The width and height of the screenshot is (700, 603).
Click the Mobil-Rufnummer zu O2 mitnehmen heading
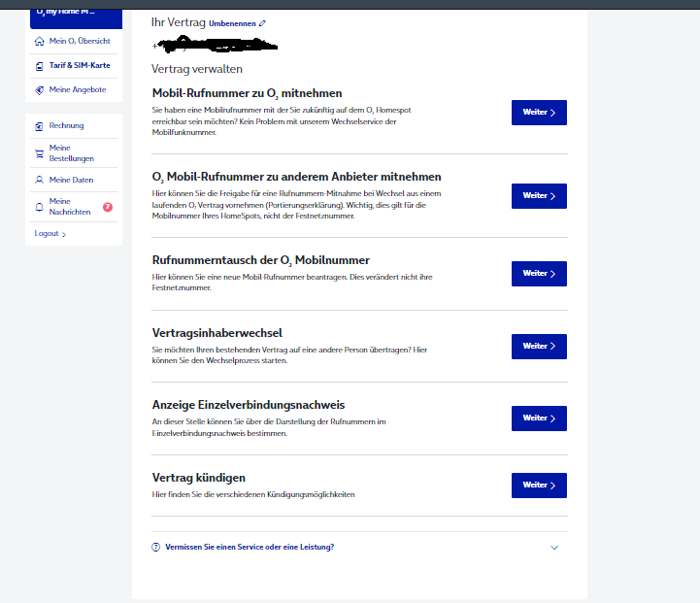(x=247, y=93)
